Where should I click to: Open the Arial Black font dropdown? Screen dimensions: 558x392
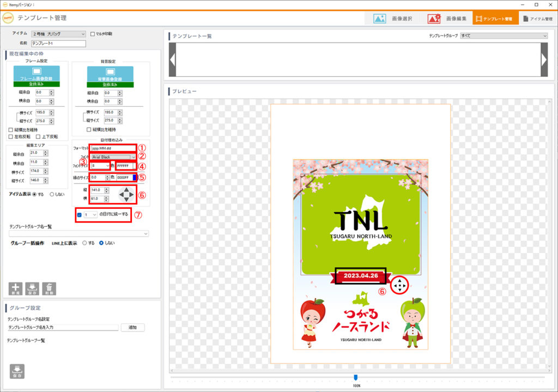coord(114,157)
